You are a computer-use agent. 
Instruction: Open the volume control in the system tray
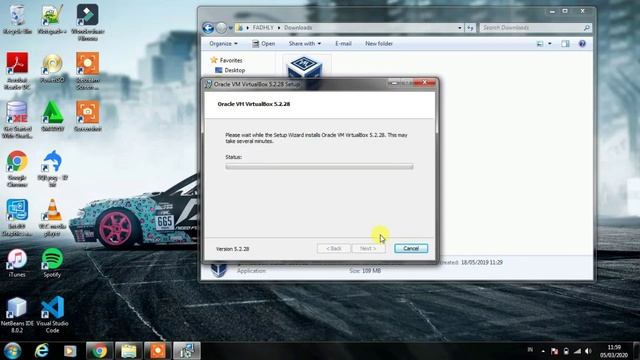click(588, 351)
